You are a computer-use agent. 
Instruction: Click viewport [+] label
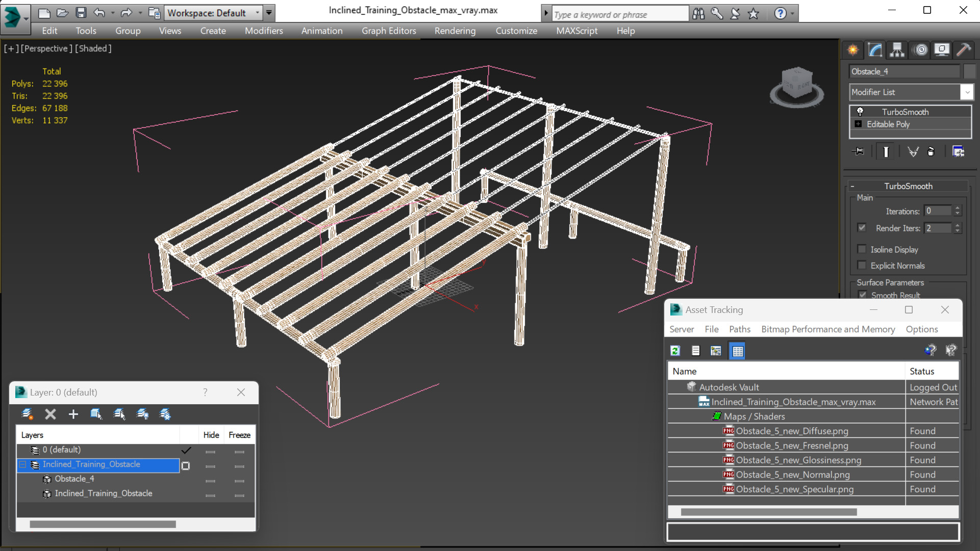11,48
